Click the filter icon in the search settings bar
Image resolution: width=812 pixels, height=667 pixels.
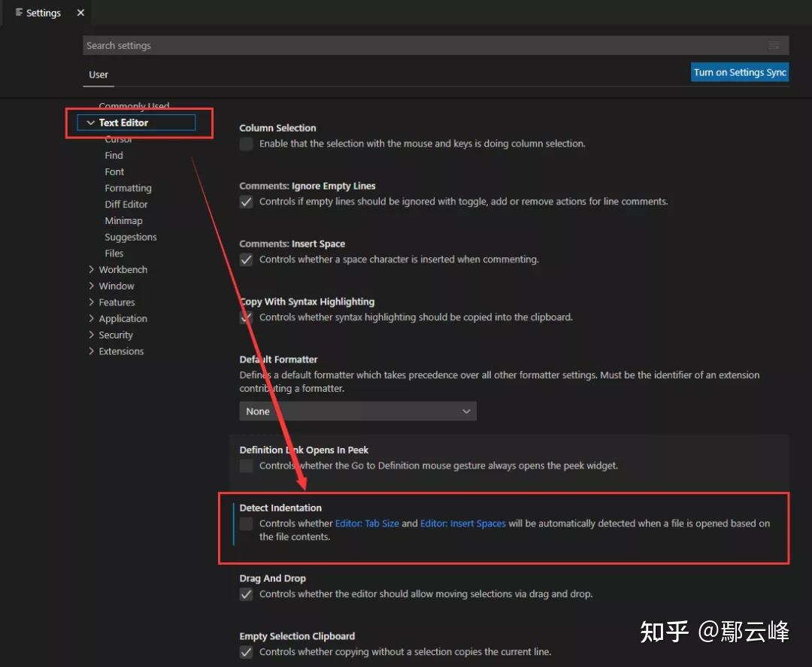point(774,45)
